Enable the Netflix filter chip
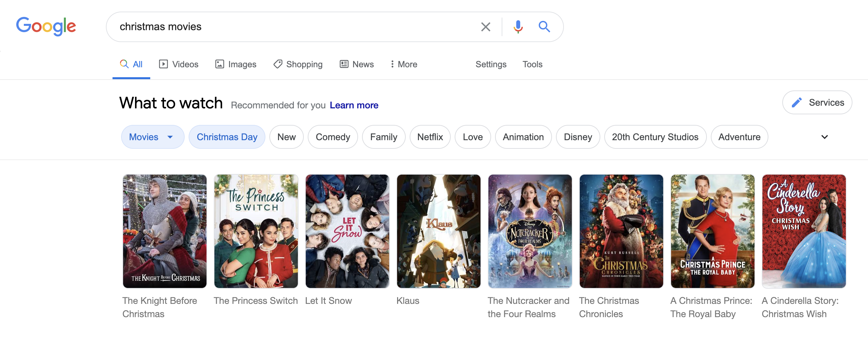 tap(430, 137)
